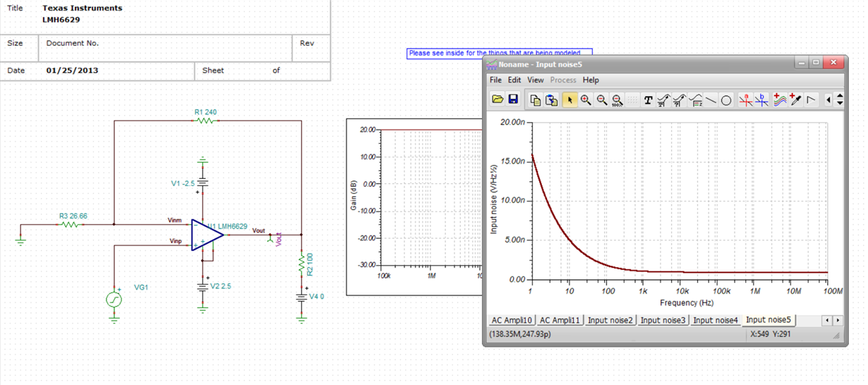868x385 pixels.
Task: Select battery V2 2.5 in schematic
Action: coord(203,287)
